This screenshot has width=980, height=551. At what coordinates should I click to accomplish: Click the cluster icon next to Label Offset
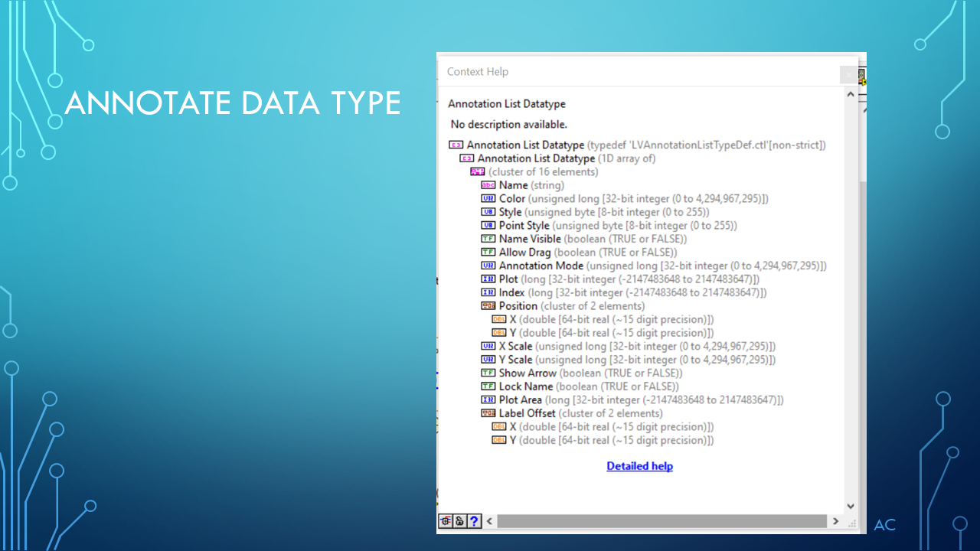pos(488,413)
